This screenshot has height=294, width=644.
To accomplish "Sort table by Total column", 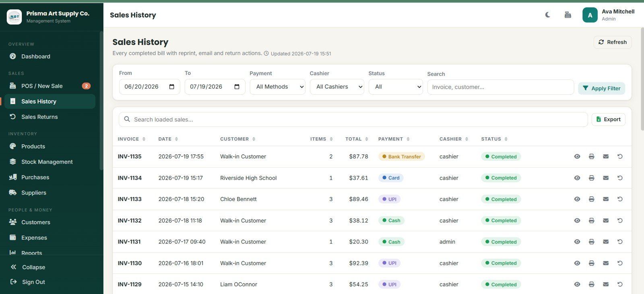I will pyautogui.click(x=357, y=139).
